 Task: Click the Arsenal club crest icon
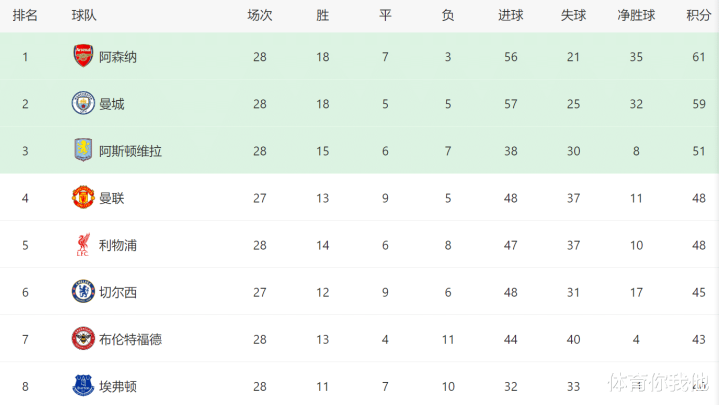pos(82,56)
